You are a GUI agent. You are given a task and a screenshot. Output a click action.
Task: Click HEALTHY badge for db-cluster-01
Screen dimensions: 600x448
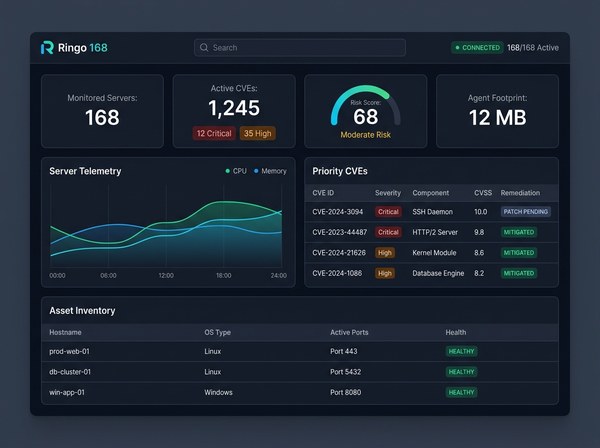coord(461,372)
